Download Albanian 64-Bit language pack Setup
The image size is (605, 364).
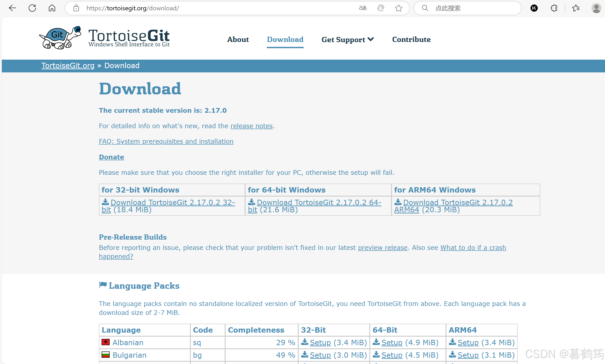coord(392,342)
